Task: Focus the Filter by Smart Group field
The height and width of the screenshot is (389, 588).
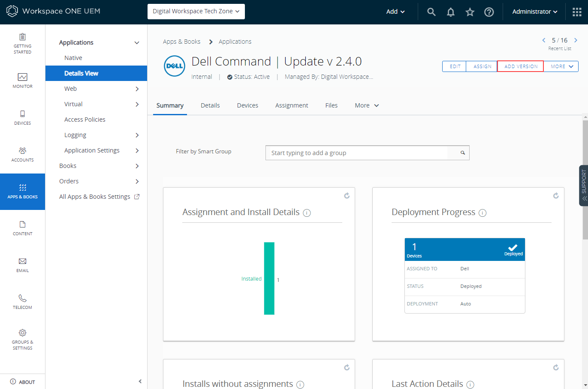Action: (367, 153)
